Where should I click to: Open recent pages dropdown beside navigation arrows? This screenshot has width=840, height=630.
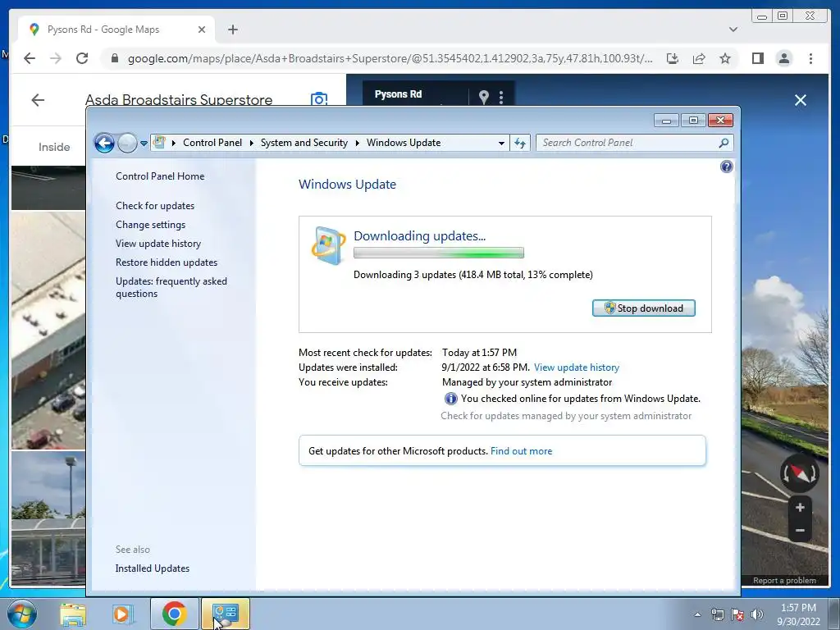coord(144,143)
